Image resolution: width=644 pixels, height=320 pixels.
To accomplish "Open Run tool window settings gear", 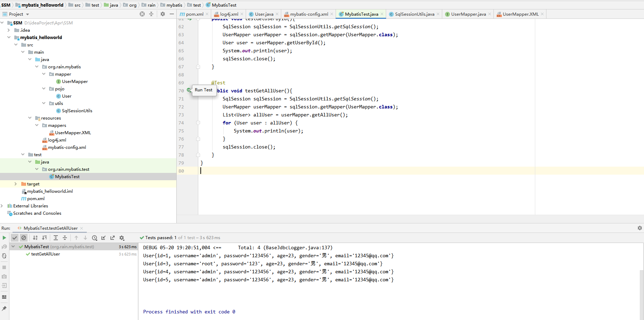I will pyautogui.click(x=639, y=228).
